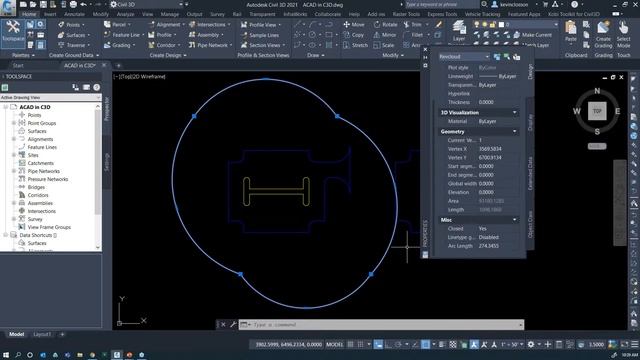
Task: Click the Alignment tool icon
Action: click(151, 24)
